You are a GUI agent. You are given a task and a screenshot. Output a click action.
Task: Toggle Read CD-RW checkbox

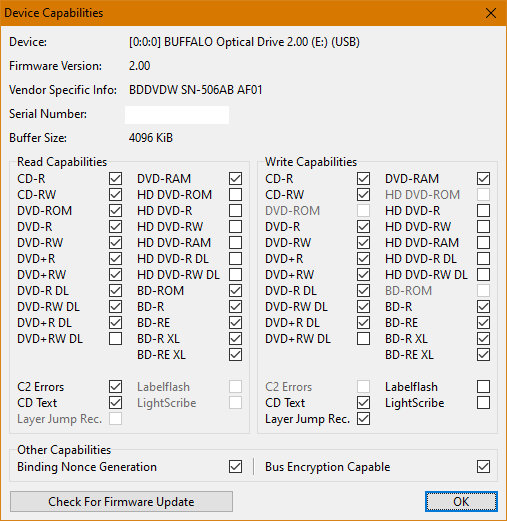[x=115, y=195]
